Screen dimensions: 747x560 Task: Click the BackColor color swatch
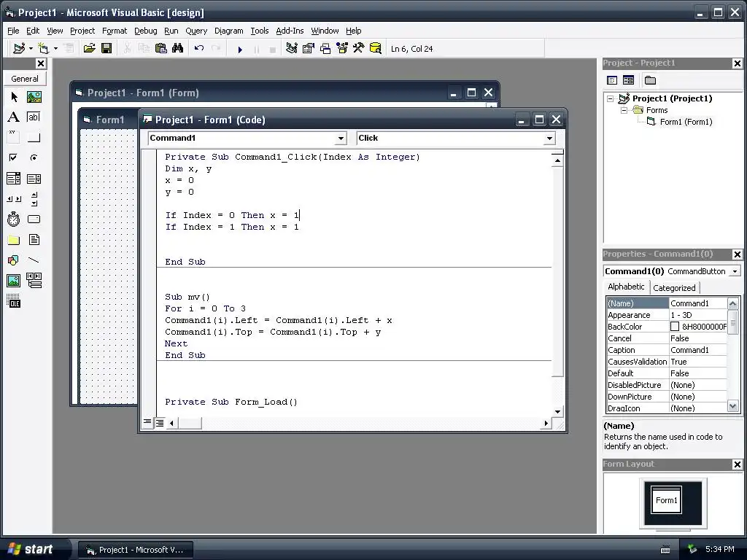click(x=675, y=327)
